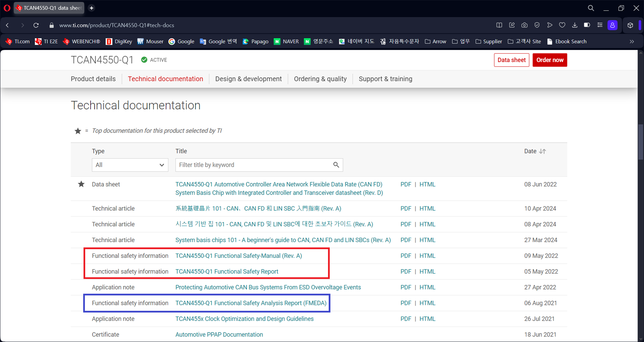Screen dimensions: 644x342
Task: Expand the 업무 bookmarks folder
Action: coord(461,41)
